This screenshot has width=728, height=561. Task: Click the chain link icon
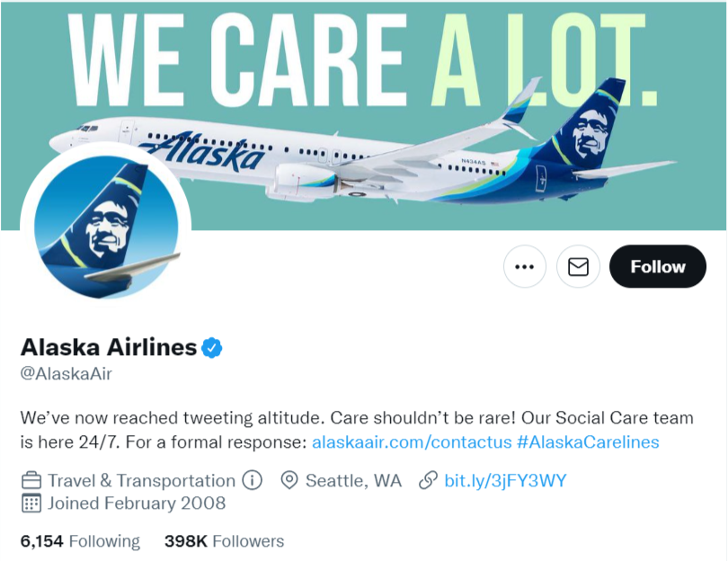tap(428, 480)
